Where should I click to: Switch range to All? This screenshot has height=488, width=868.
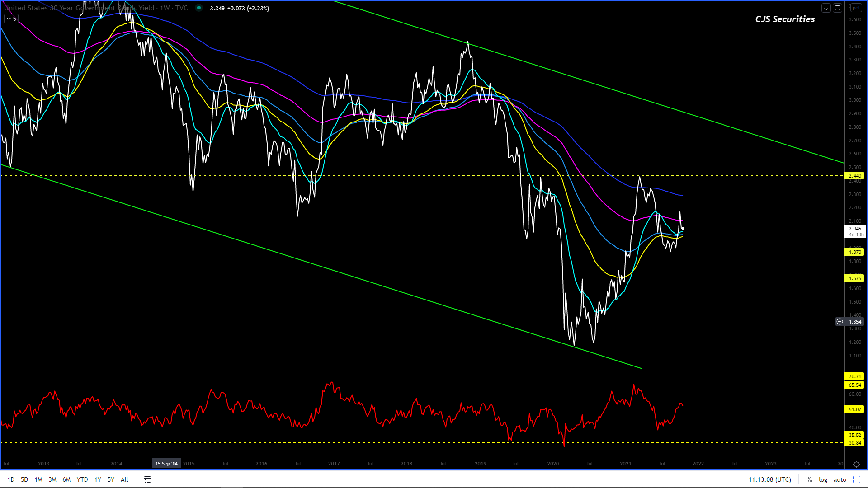(124, 479)
